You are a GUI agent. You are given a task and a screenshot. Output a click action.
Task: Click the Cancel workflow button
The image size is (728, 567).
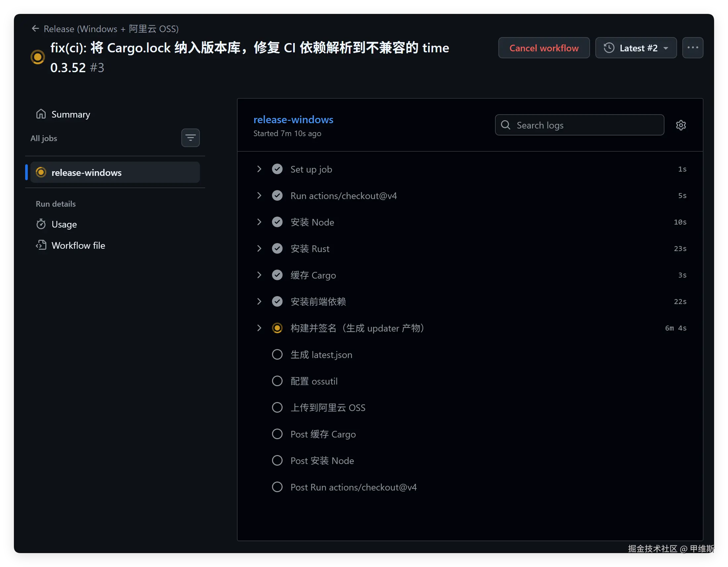544,48
